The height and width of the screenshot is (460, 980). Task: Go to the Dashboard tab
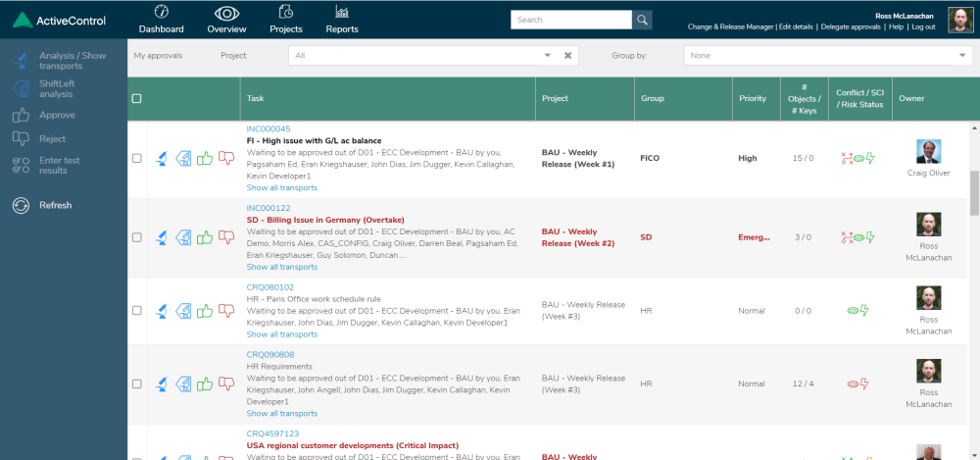[162, 20]
